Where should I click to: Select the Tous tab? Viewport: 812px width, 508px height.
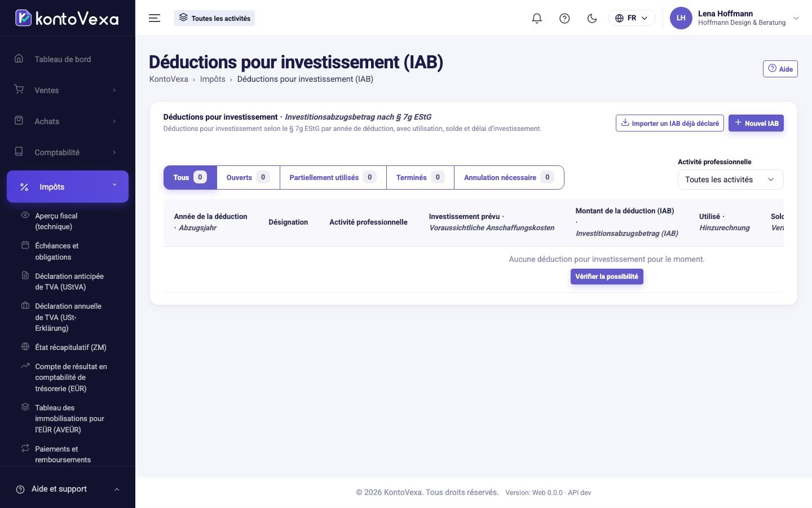pos(190,177)
